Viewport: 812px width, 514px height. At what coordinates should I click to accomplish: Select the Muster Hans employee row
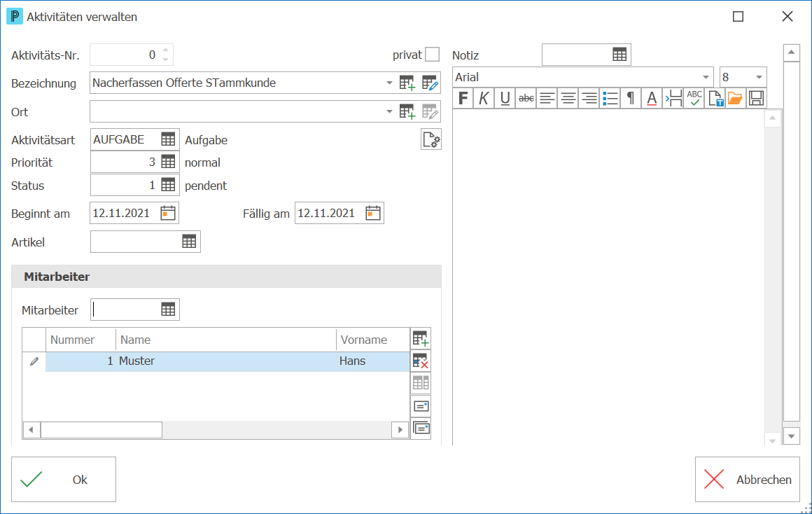[x=227, y=361]
